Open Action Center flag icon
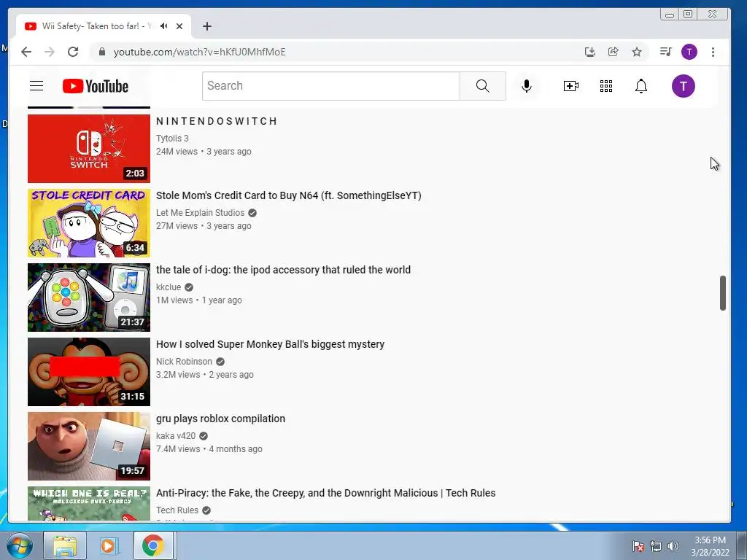 coord(638,545)
